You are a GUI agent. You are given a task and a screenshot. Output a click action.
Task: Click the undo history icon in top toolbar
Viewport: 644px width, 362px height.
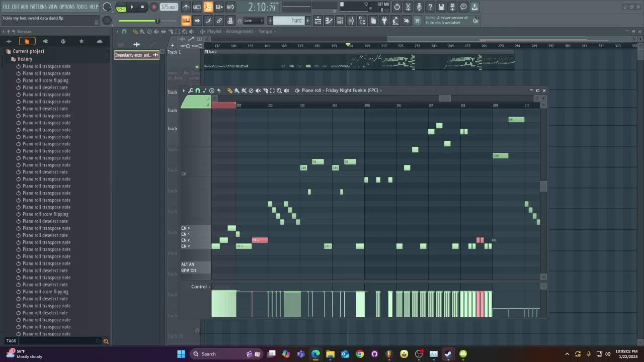tap(397, 7)
